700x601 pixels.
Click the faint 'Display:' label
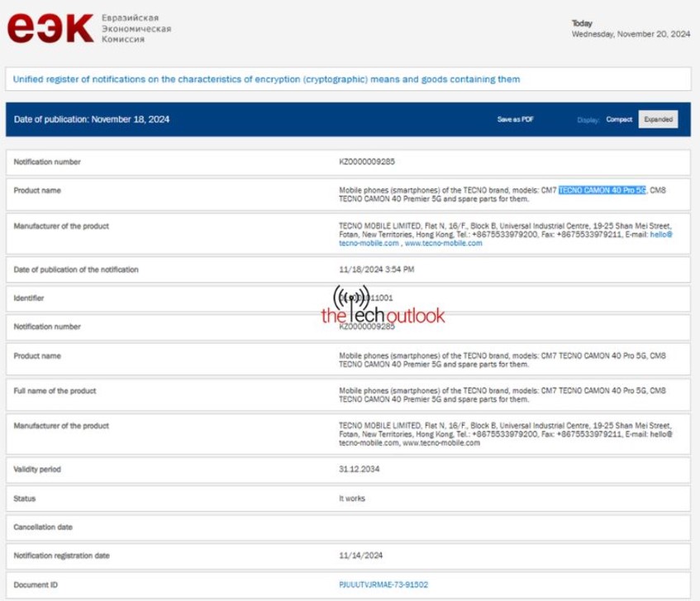tap(588, 120)
